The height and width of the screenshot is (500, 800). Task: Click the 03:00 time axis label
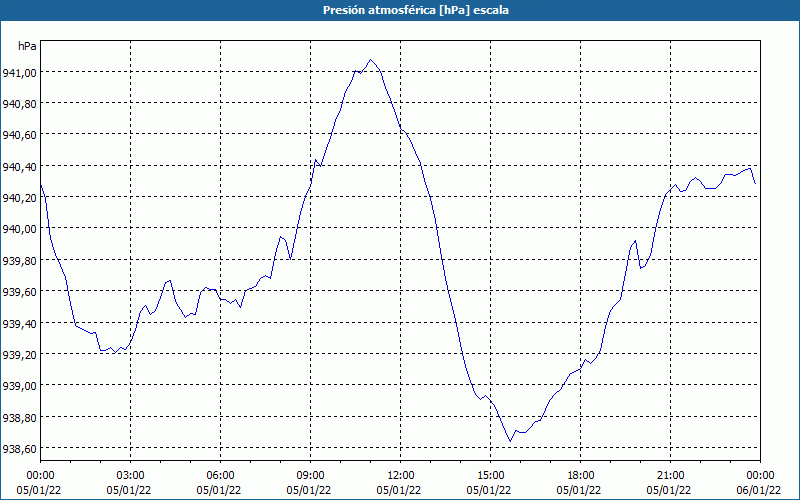click(131, 476)
